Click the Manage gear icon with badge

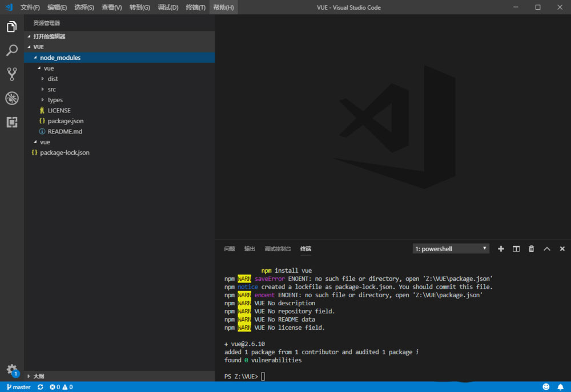tap(11, 370)
